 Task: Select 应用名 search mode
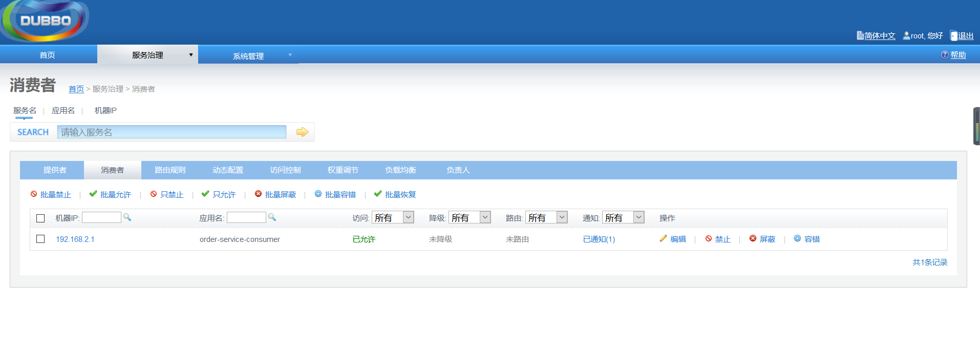click(x=63, y=111)
